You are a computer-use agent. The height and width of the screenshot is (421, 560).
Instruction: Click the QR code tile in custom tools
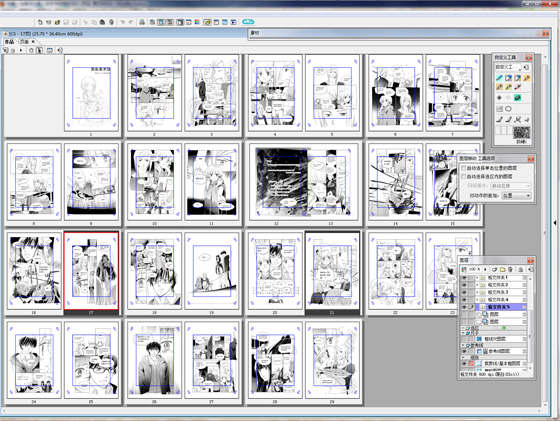point(522,132)
